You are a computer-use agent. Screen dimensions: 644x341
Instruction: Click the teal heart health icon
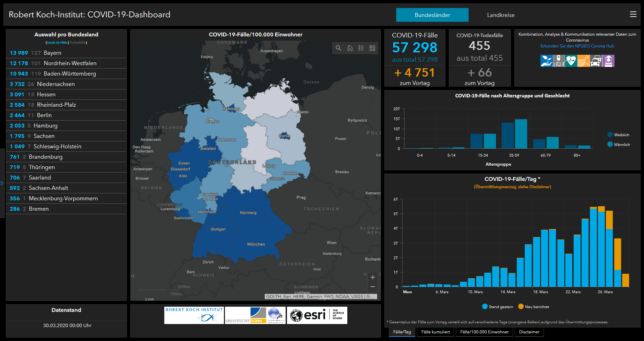click(x=571, y=61)
